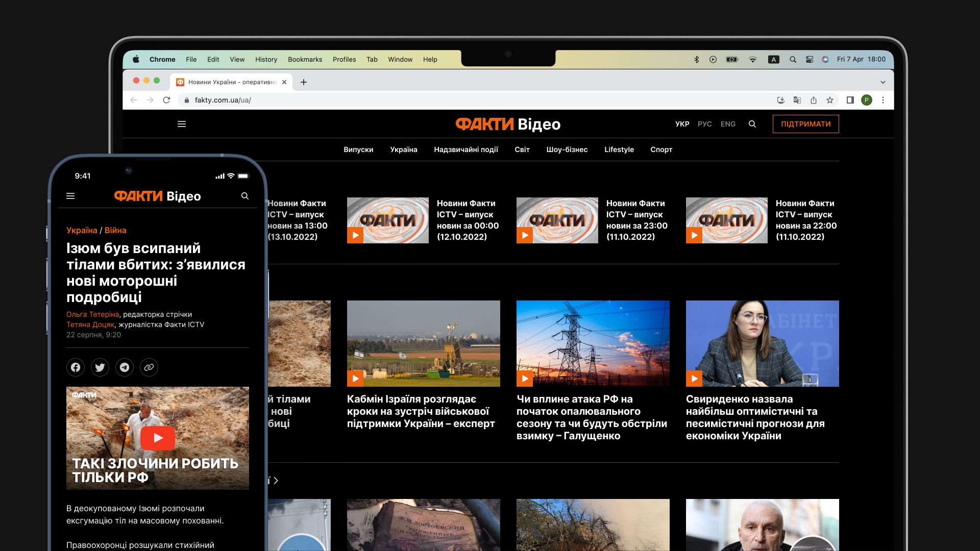980x551 pixels.
Task: Share article via Twitter icon on phone
Action: pos(100,367)
